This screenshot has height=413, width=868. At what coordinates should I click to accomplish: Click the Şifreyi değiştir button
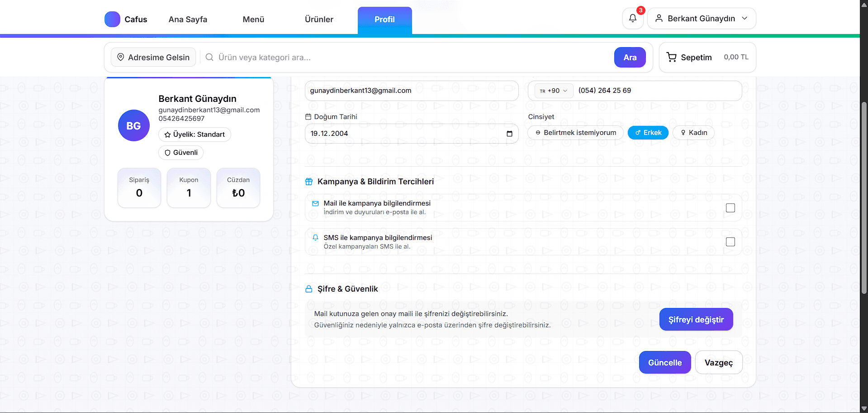[696, 320]
